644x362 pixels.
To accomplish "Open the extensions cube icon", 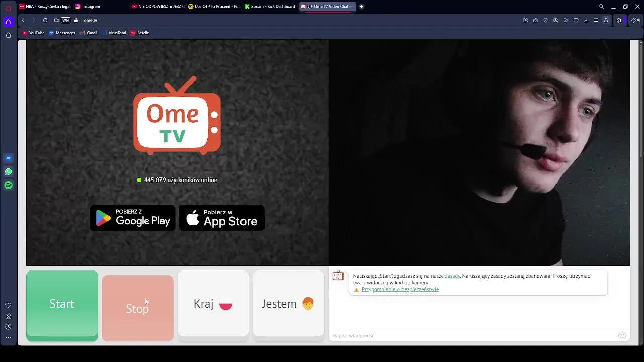I will [619, 20].
